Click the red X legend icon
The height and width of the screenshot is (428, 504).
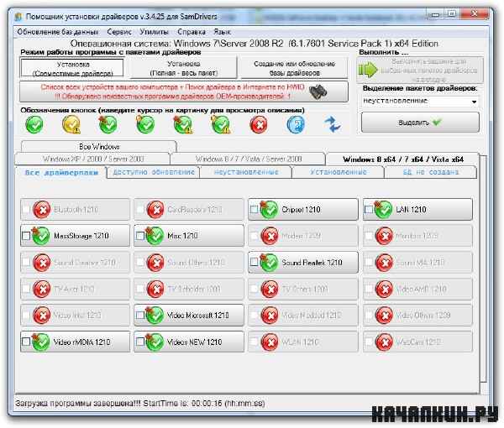(259, 124)
